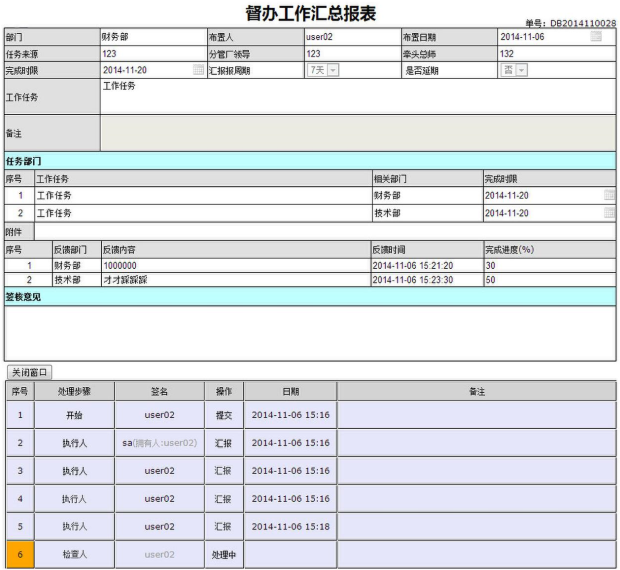
Task: Click sa signature in workflow row 2
Action: pyautogui.click(x=159, y=442)
